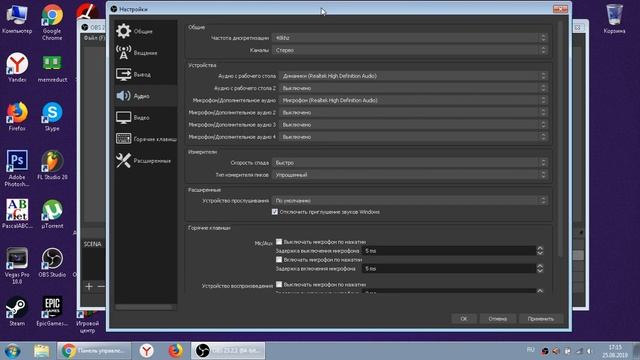Image resolution: width=640 pixels, height=360 pixels.
Task: Click the settings panel vertical scrollbar
Action: pos(560,139)
